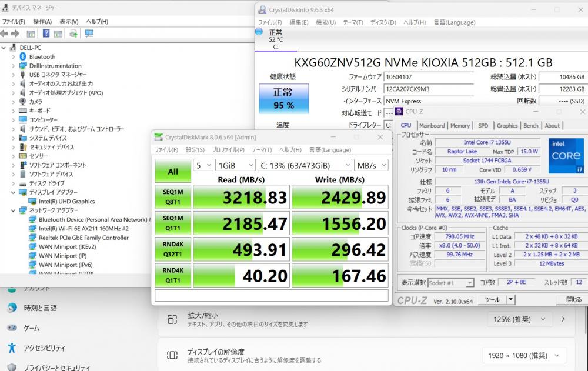The height and width of the screenshot is (371, 588).
Task: Click the C: drive tab in CrystalDiskInfo
Action: tap(276, 39)
